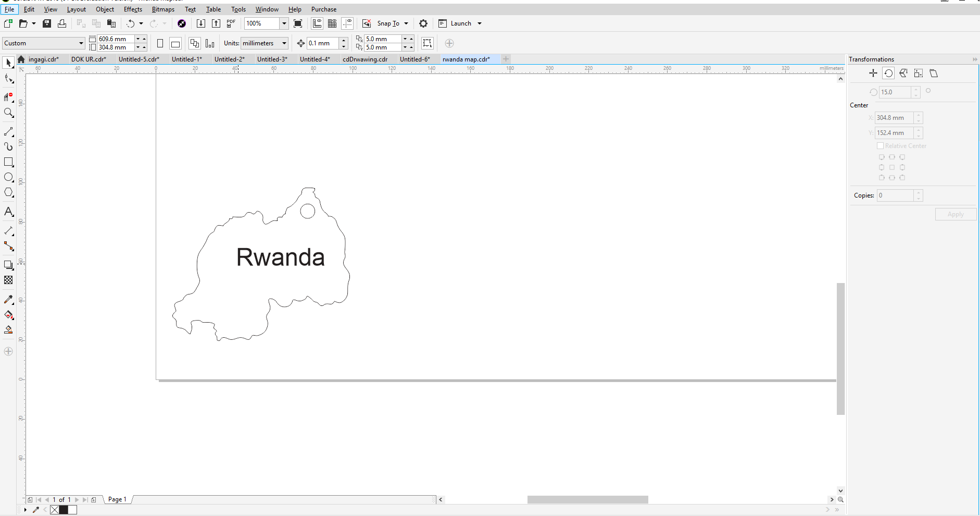Open the Options gear settings
This screenshot has width=980, height=516.
tap(423, 23)
